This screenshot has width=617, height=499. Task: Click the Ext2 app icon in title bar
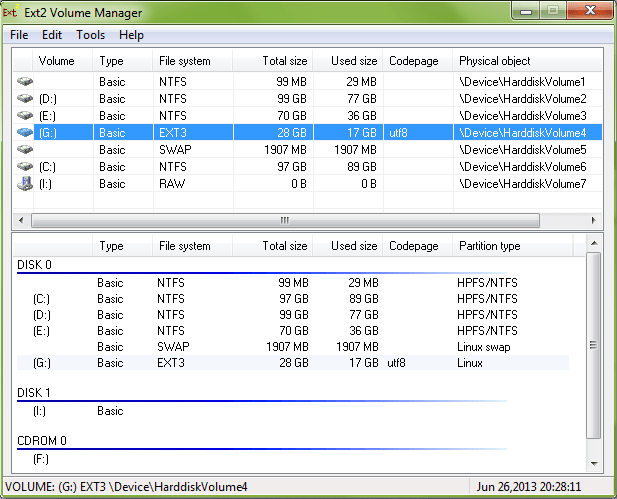10,12
